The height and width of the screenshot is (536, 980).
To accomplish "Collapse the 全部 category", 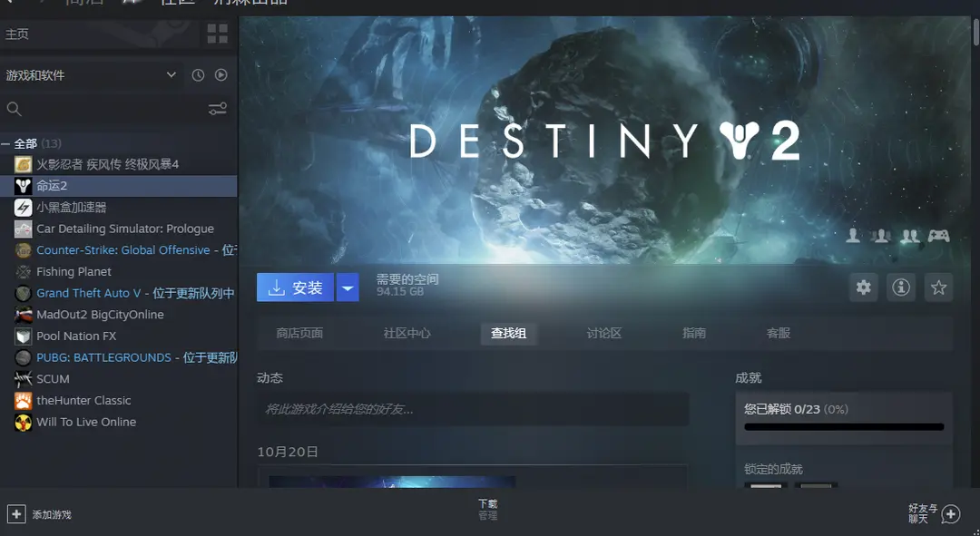I will [x=5, y=143].
